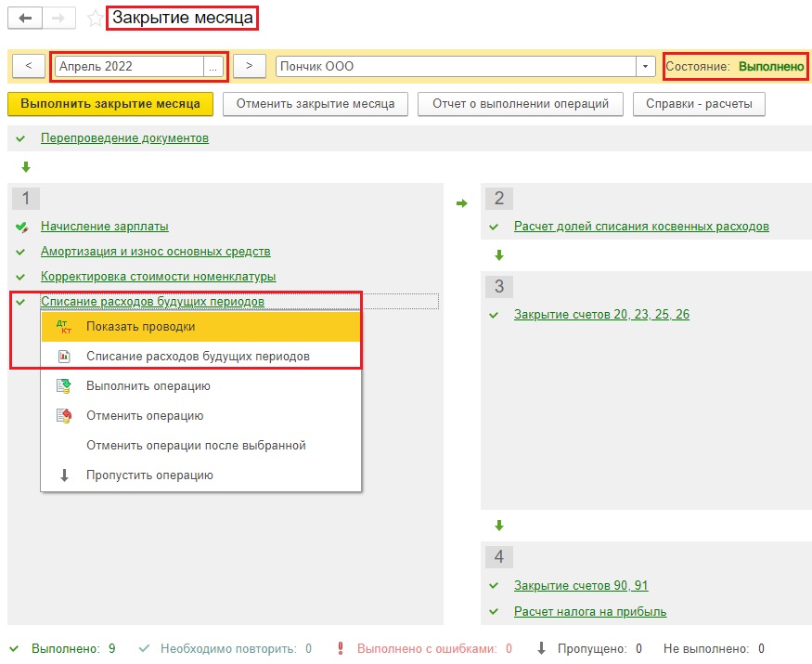This screenshot has height=664, width=812.
Task: Click the period field 'Апрель 2022'
Action: [129, 67]
